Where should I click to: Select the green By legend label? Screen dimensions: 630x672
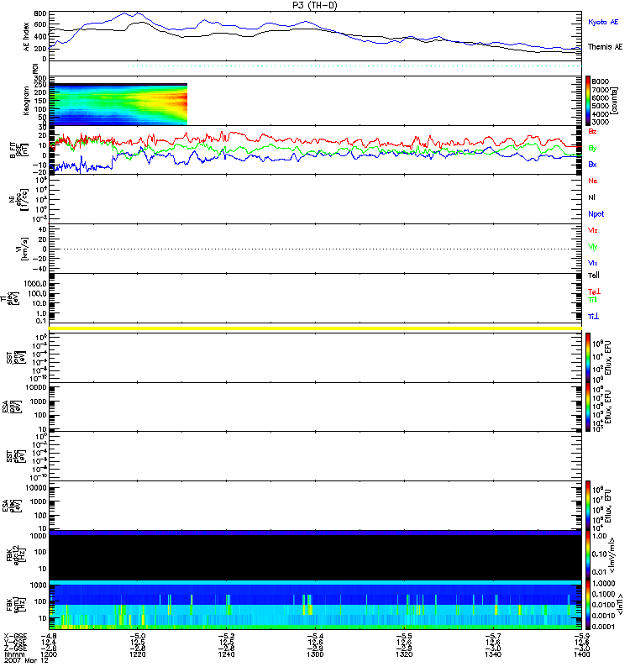pyautogui.click(x=591, y=149)
